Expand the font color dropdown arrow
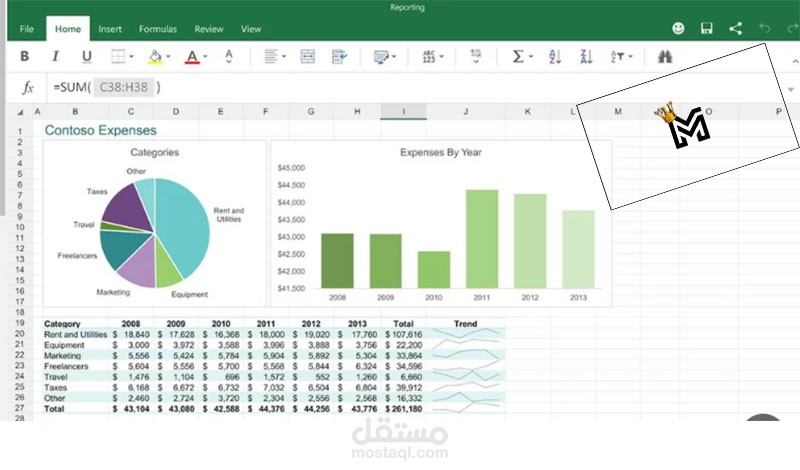The width and height of the screenshot is (800, 470). tap(205, 56)
